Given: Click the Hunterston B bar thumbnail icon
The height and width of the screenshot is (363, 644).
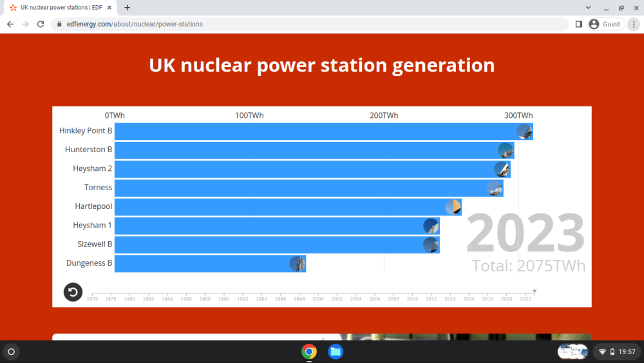Looking at the screenshot, I should point(506,150).
